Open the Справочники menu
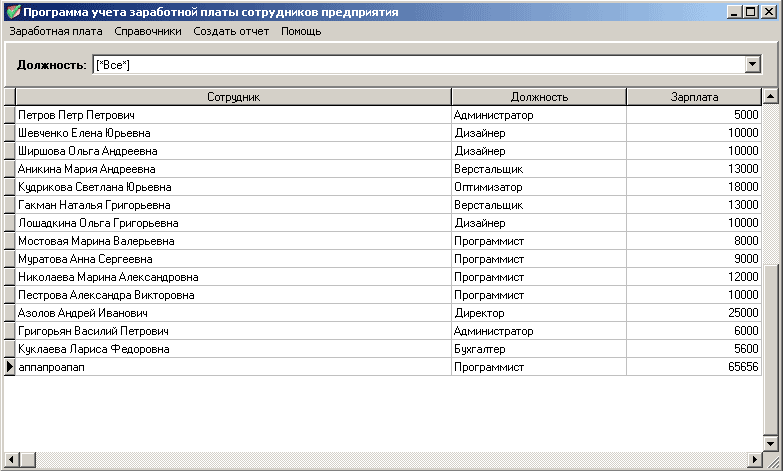This screenshot has width=783, height=471. coord(148,31)
